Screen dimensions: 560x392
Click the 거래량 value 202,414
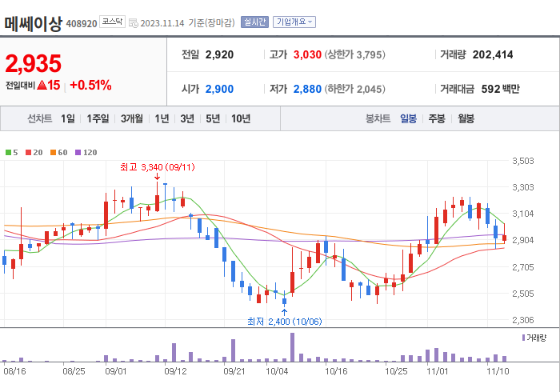pos(493,54)
